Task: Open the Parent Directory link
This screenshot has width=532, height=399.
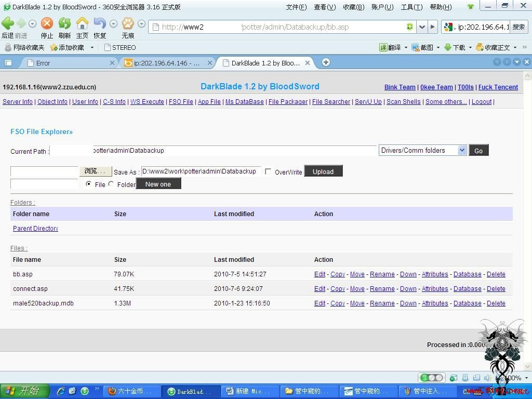Action: [x=36, y=229]
